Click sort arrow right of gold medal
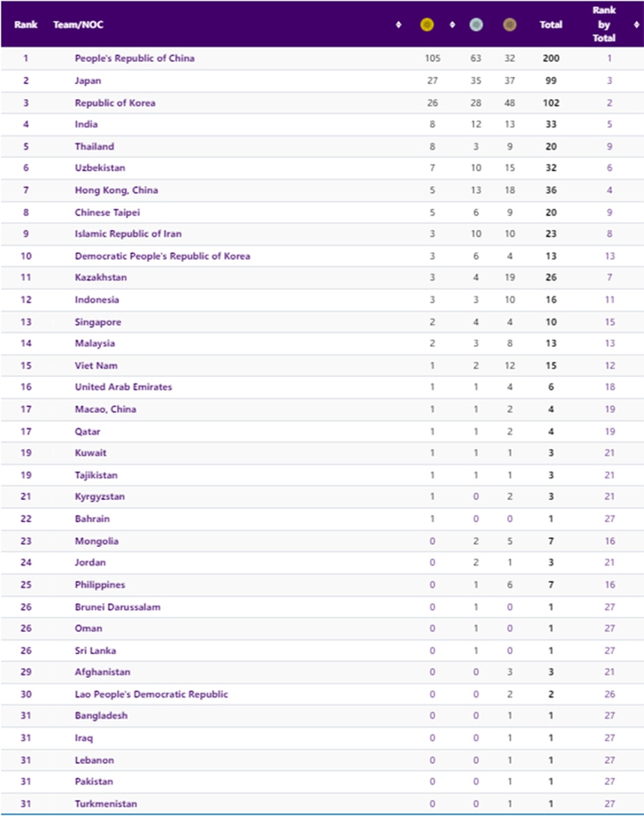 click(x=452, y=25)
